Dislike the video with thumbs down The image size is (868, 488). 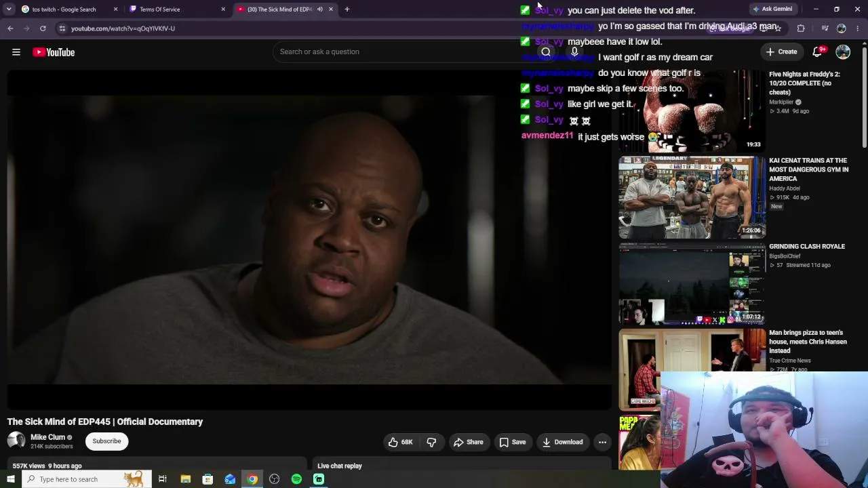pyautogui.click(x=431, y=442)
